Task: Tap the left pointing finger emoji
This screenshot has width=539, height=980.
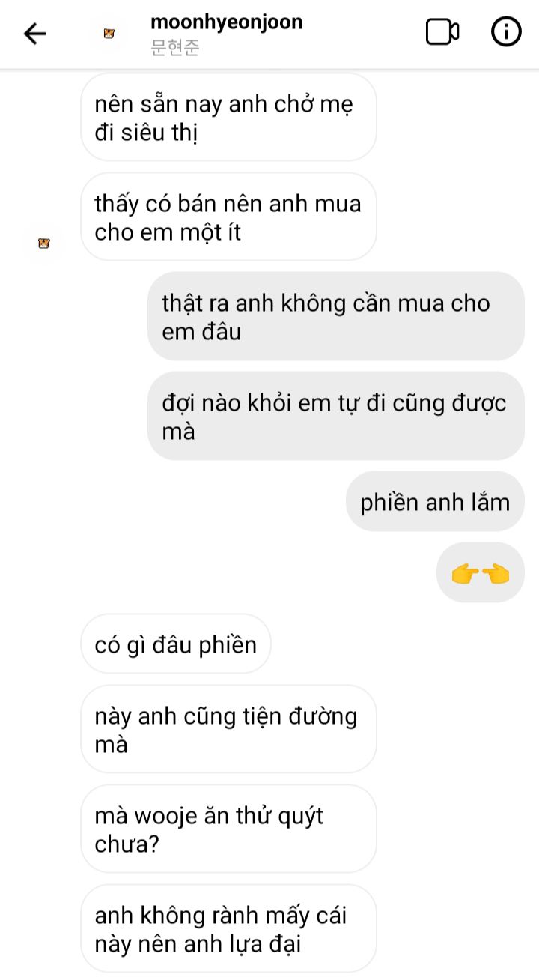Action: click(495, 575)
